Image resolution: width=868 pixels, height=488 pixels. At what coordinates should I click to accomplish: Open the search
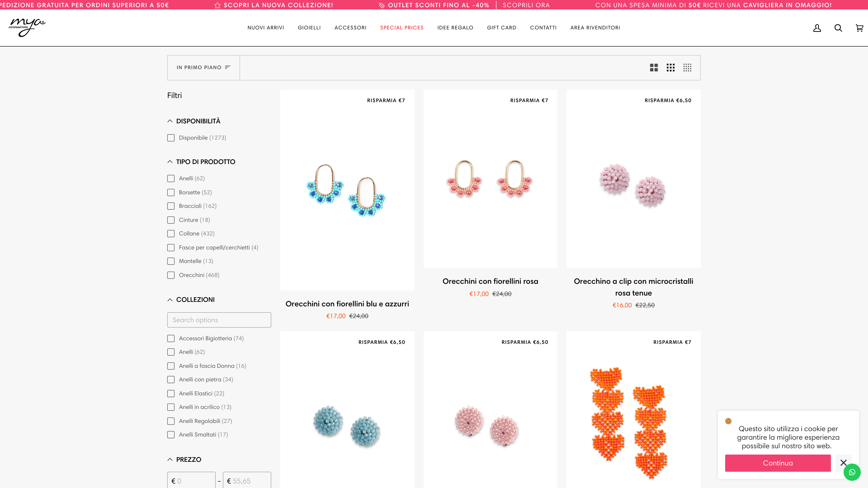click(838, 28)
